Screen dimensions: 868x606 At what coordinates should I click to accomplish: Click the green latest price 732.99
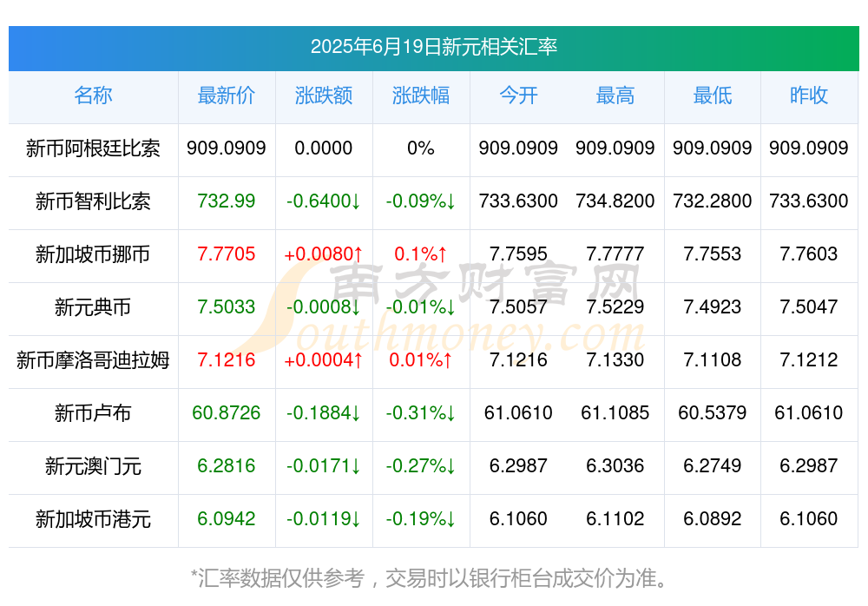[226, 201]
